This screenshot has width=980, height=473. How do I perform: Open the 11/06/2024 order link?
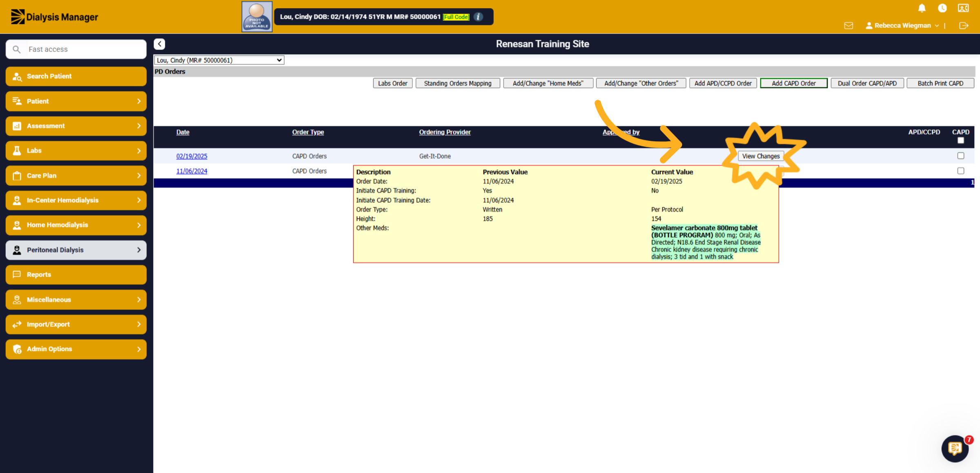[x=192, y=171]
